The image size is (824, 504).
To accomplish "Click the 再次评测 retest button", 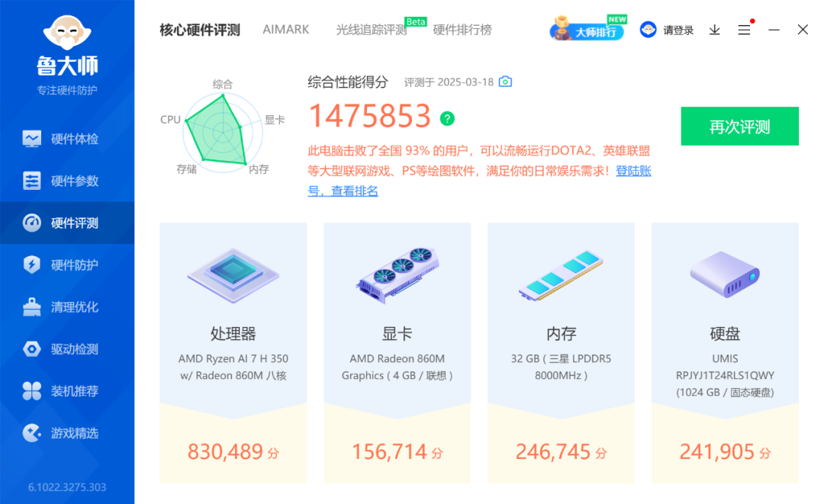I will 739,127.
